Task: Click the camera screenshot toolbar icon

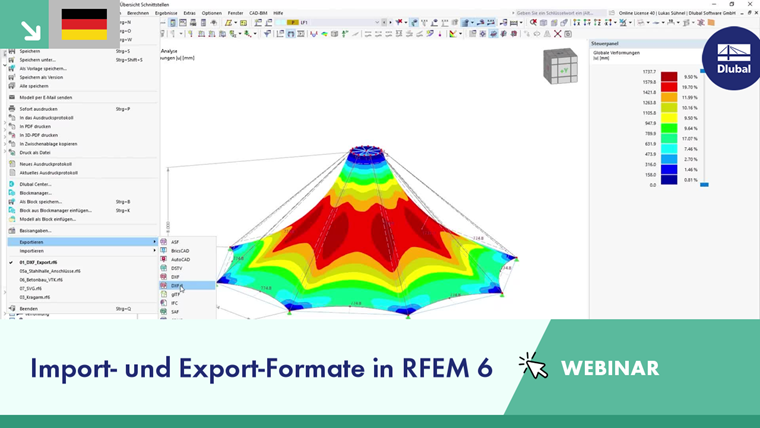Action: click(x=568, y=33)
